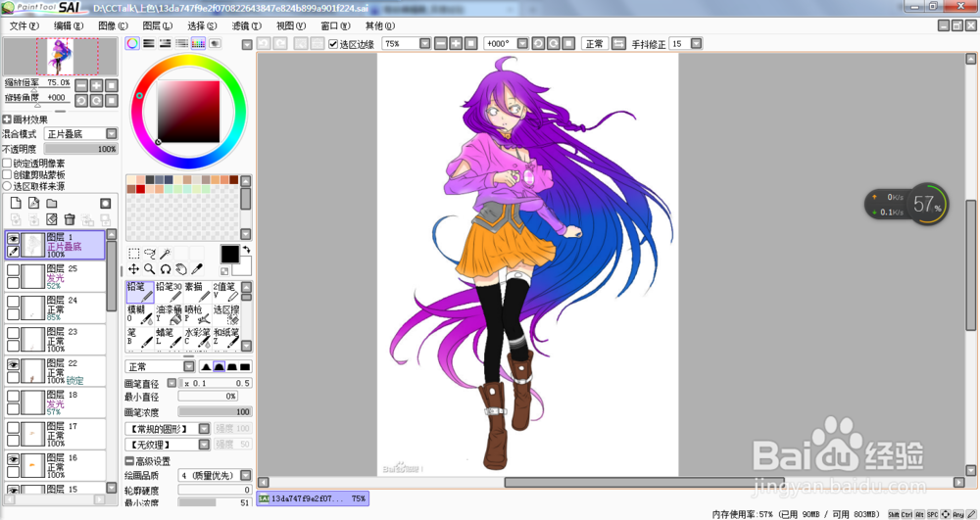
Task: Expand 画材效果 section
Action: (7, 119)
